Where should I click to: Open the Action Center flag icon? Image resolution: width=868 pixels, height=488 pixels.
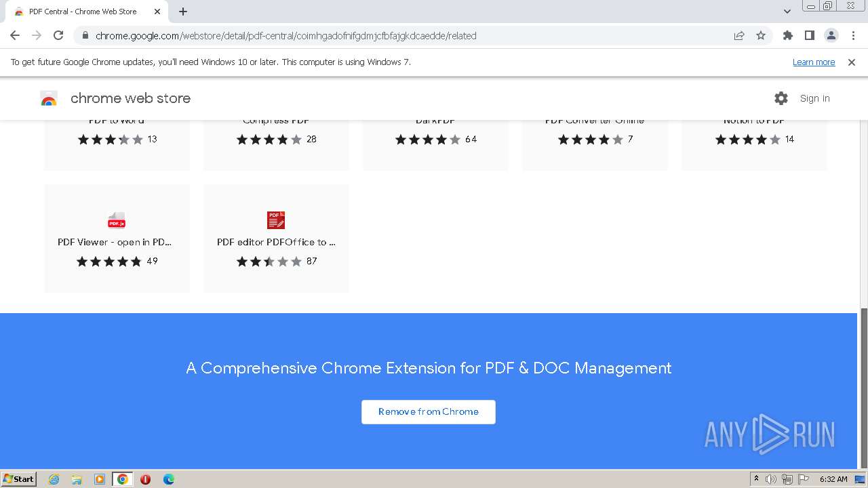click(x=804, y=479)
